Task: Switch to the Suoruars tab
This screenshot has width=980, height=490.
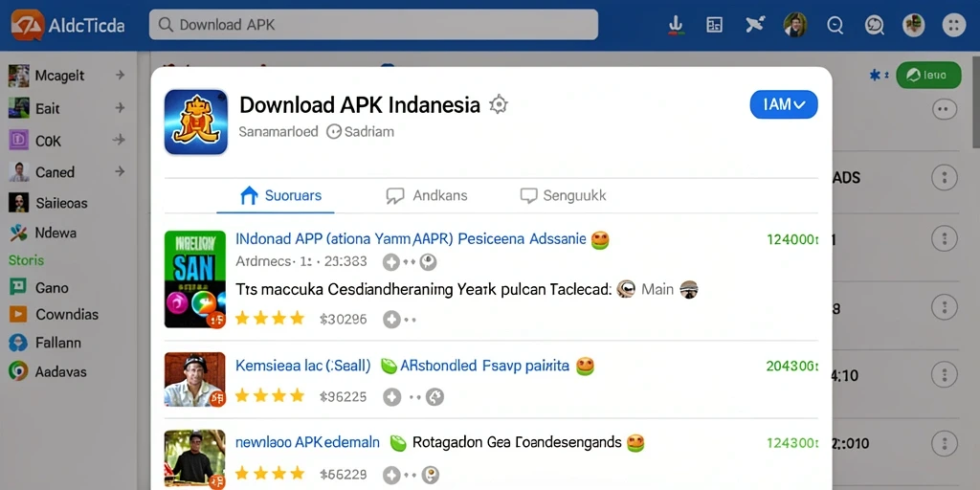Action: point(280,195)
